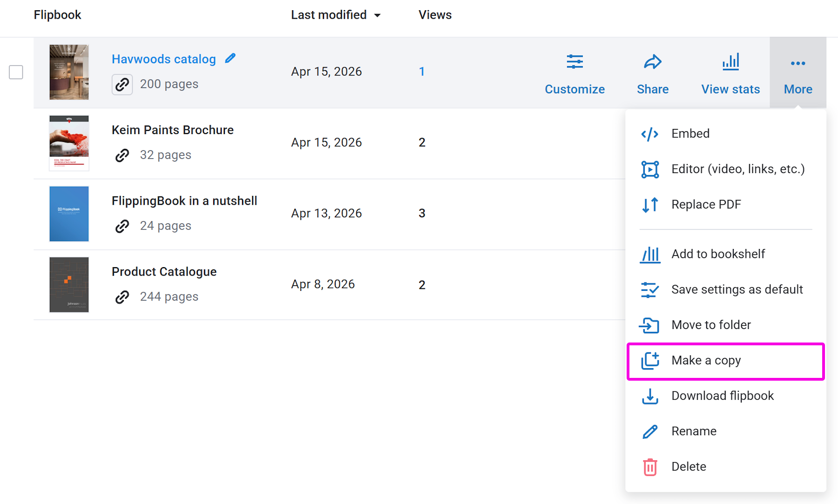Click the Product Catalogue cover thumbnail

point(69,285)
